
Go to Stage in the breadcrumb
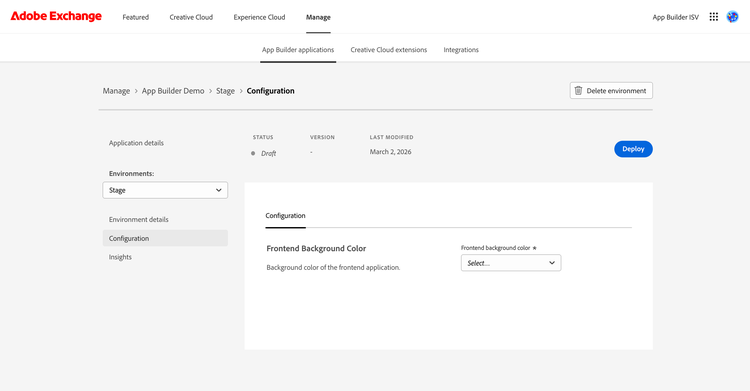225,91
